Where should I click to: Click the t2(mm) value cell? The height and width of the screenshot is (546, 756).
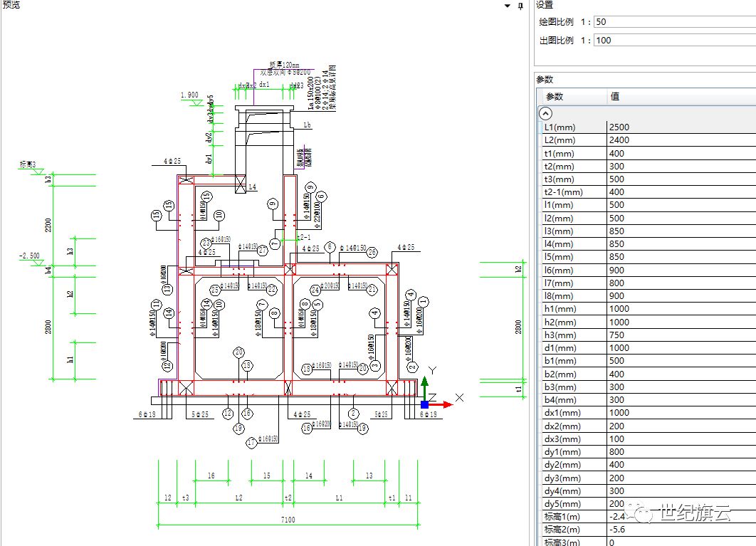click(x=681, y=167)
